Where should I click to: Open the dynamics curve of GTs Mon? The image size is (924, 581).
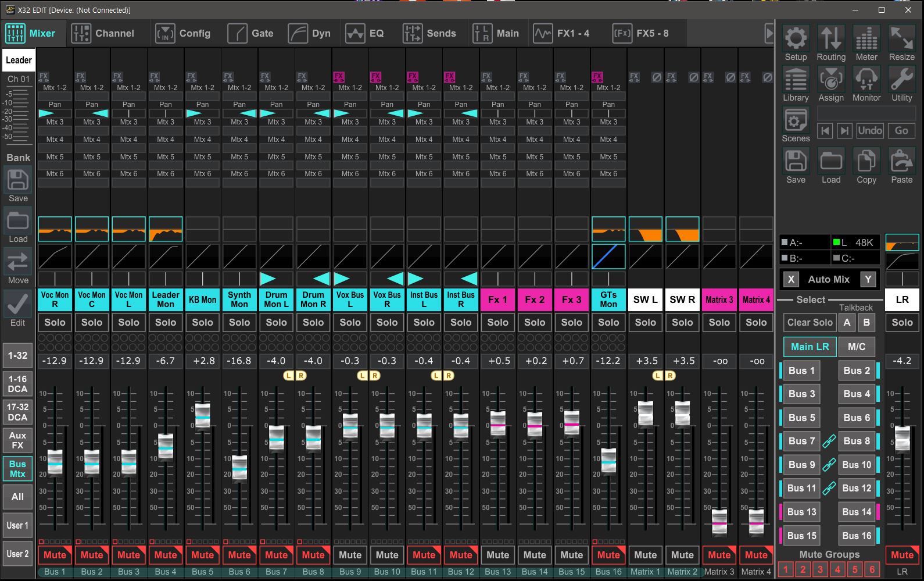point(608,256)
